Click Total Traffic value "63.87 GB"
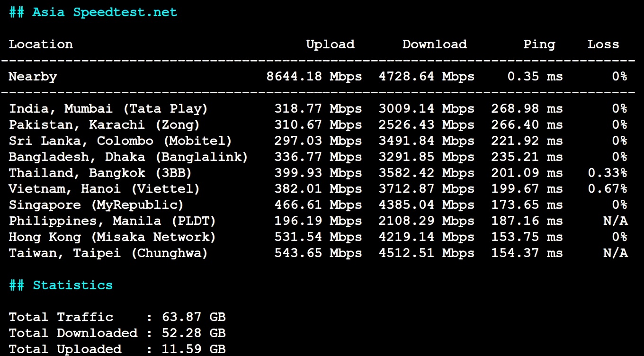This screenshot has width=644, height=356. [x=194, y=317]
